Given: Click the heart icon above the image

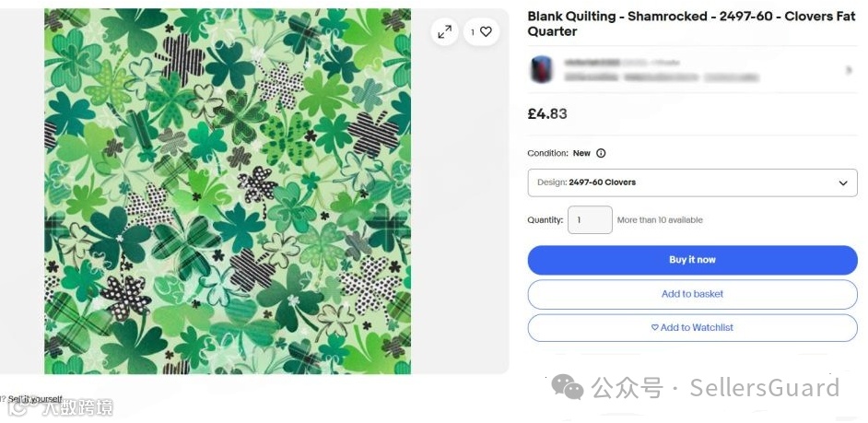Looking at the screenshot, I should 486,32.
